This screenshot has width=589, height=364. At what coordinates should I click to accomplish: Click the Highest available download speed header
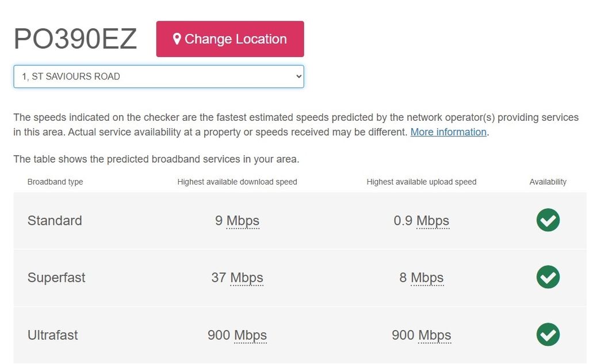coord(237,182)
